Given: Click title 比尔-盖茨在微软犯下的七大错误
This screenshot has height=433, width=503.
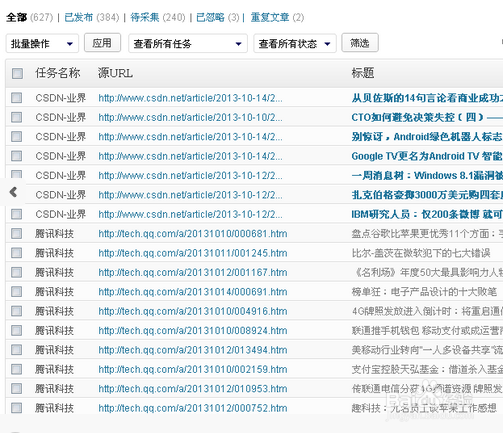Looking at the screenshot, I should tap(421, 253).
